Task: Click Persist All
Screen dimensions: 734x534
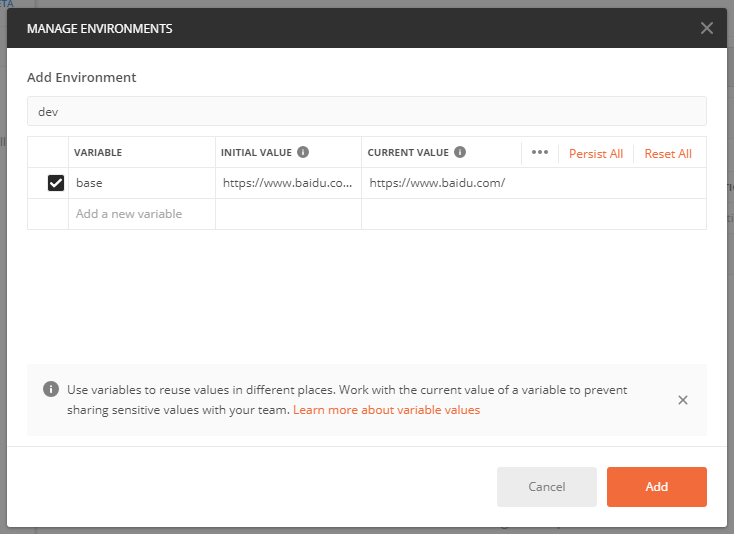Action: coord(595,153)
